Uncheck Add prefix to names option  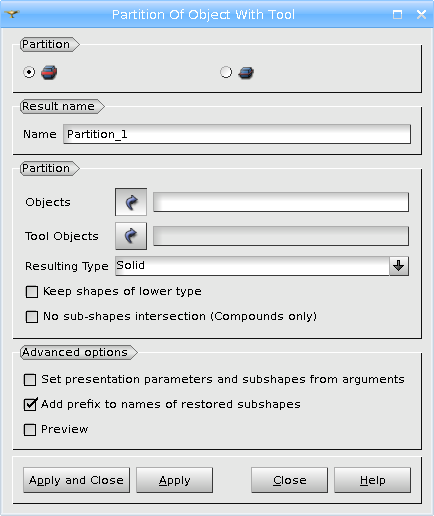(30, 405)
